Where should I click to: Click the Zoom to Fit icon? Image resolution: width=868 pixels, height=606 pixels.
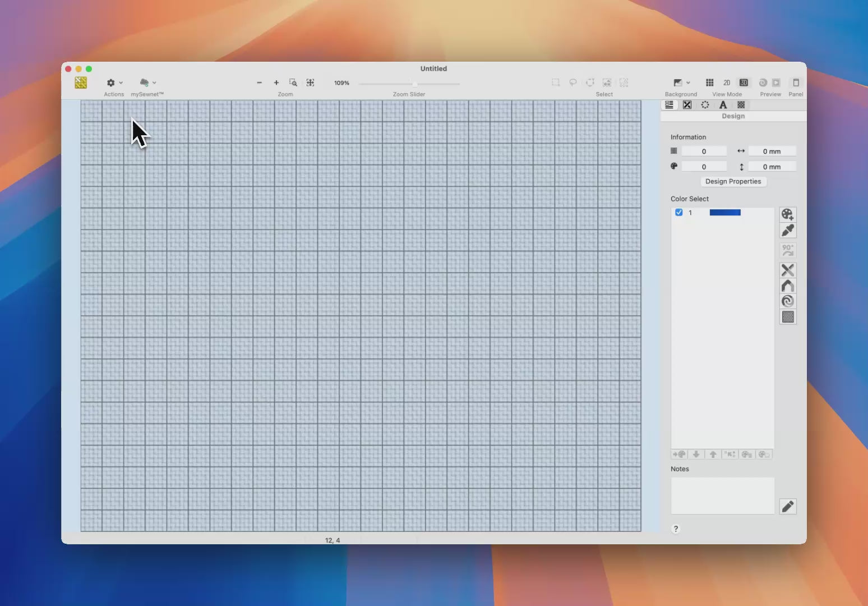(310, 82)
